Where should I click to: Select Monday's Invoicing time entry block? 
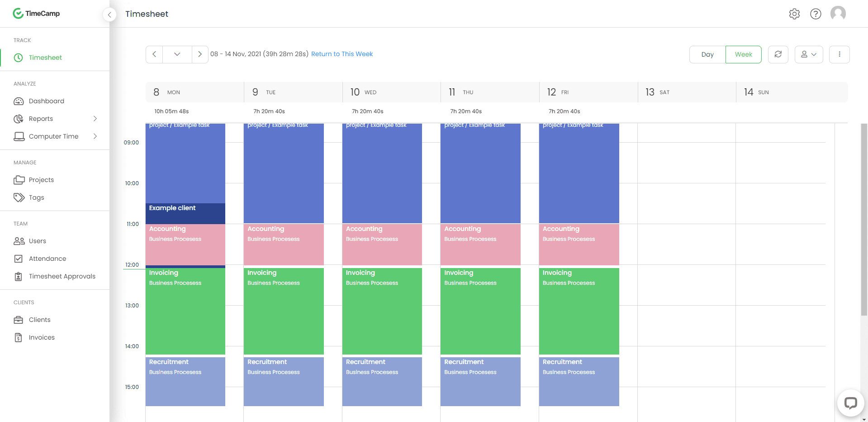pos(185,311)
